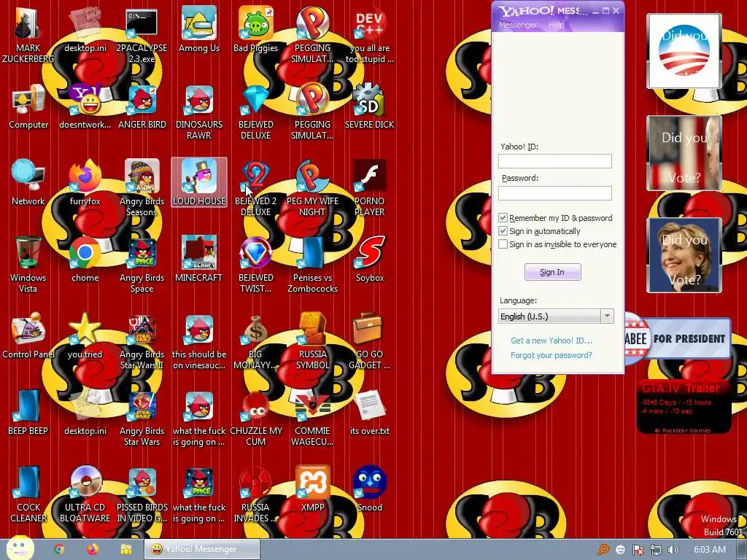
Task: Select the LOUD HOUSE desktop icon
Action: (x=199, y=182)
